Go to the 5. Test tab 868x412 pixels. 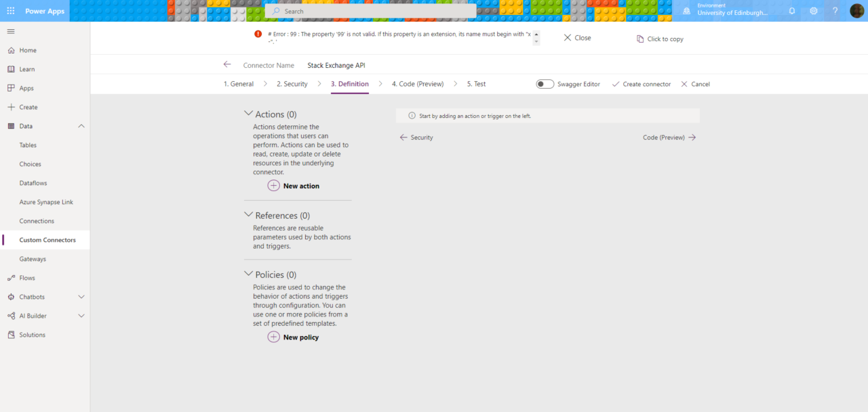click(476, 84)
